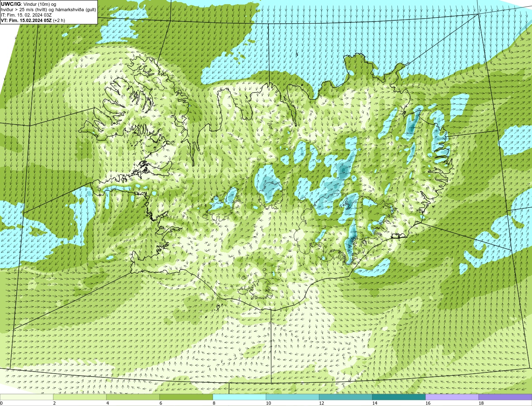Click the 8–10 m/s light cyan legend swatch
This screenshot has width=532, height=406.
click(239, 397)
